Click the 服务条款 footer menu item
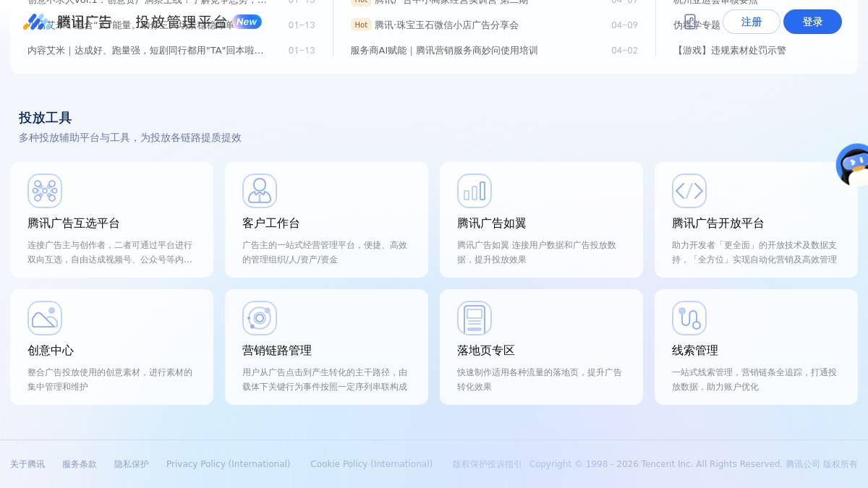This screenshot has width=868, height=488. 80,464
